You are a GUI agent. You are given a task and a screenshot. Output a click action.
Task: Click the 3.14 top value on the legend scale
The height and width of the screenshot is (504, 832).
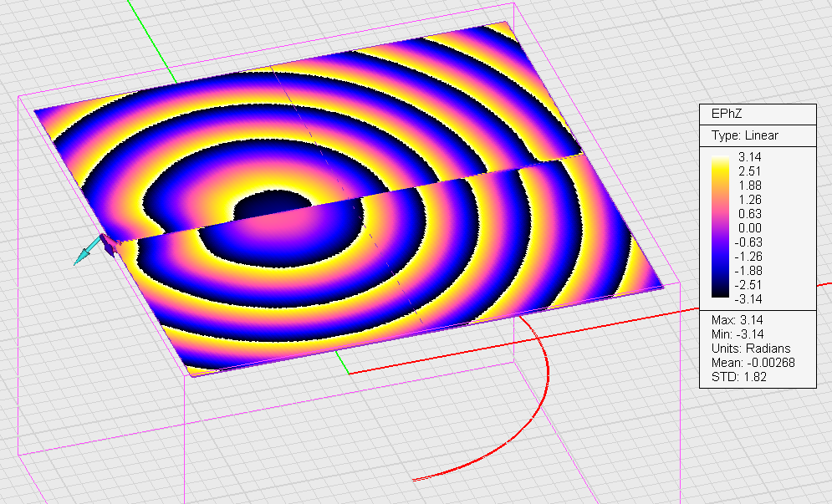pyautogui.click(x=748, y=157)
